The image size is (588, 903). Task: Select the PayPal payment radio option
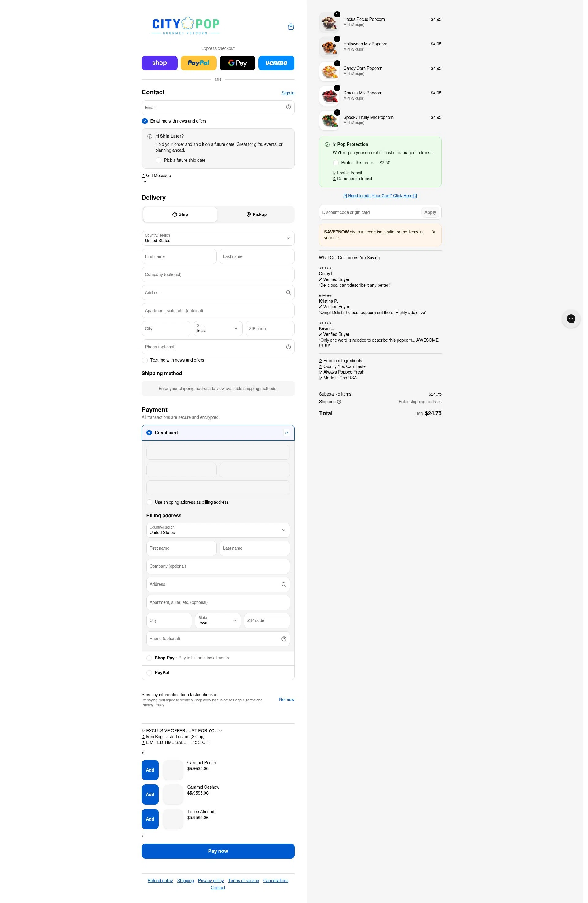(x=149, y=673)
